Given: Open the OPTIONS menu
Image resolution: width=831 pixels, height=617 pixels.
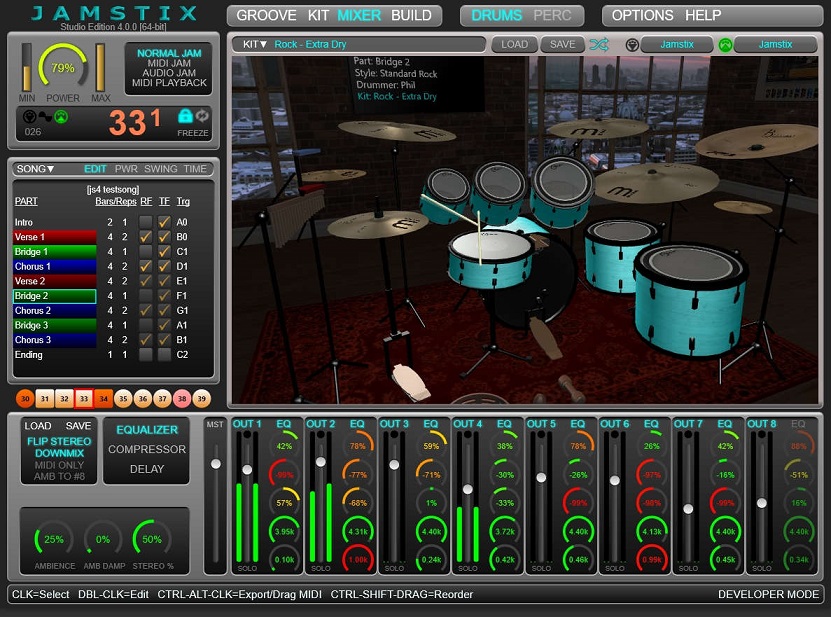Looking at the screenshot, I should tap(642, 15).
